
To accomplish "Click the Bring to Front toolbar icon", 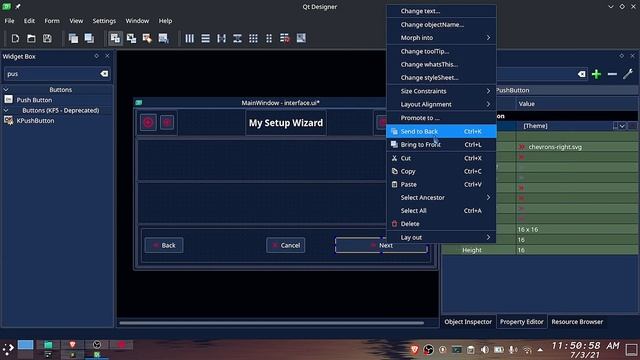I will pos(89,38).
